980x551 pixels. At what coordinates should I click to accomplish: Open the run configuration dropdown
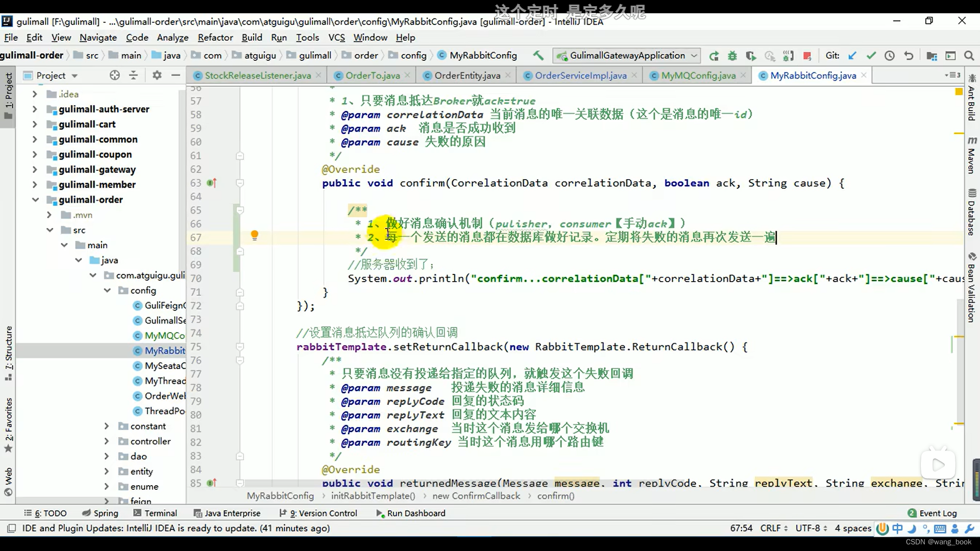(x=627, y=56)
